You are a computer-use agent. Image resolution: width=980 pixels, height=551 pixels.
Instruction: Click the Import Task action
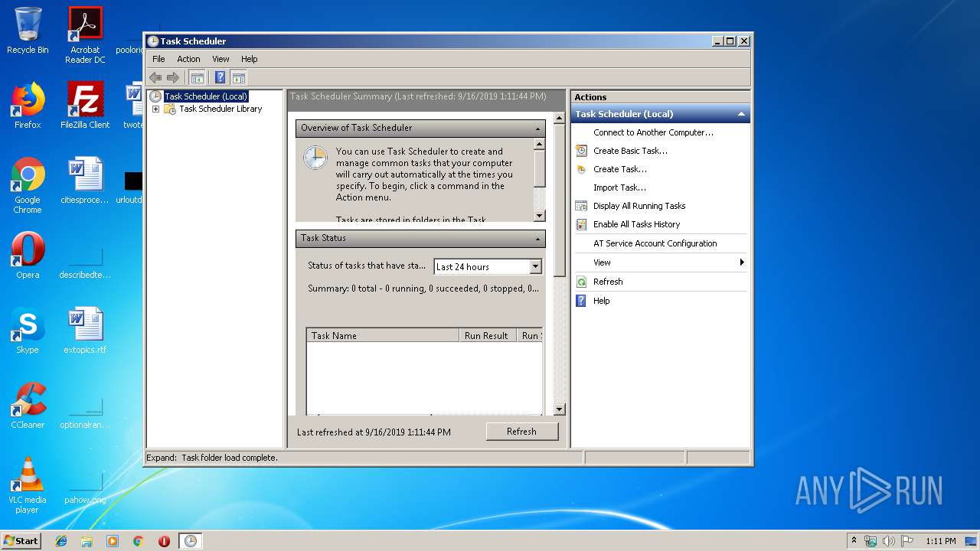pos(619,187)
